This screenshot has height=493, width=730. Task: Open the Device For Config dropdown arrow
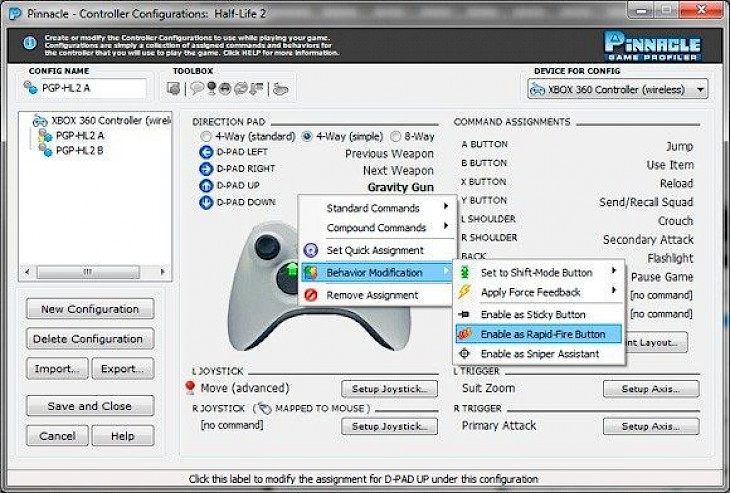click(x=700, y=89)
